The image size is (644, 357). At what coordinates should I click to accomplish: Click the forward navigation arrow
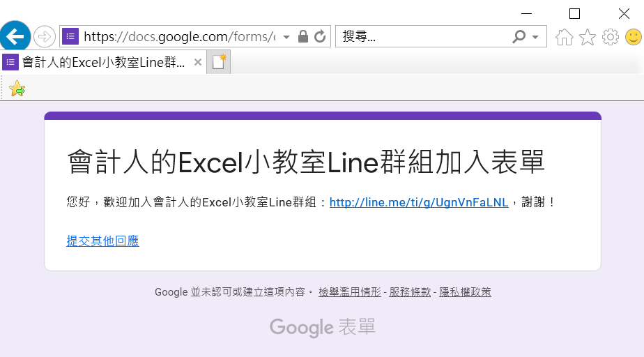(x=45, y=36)
